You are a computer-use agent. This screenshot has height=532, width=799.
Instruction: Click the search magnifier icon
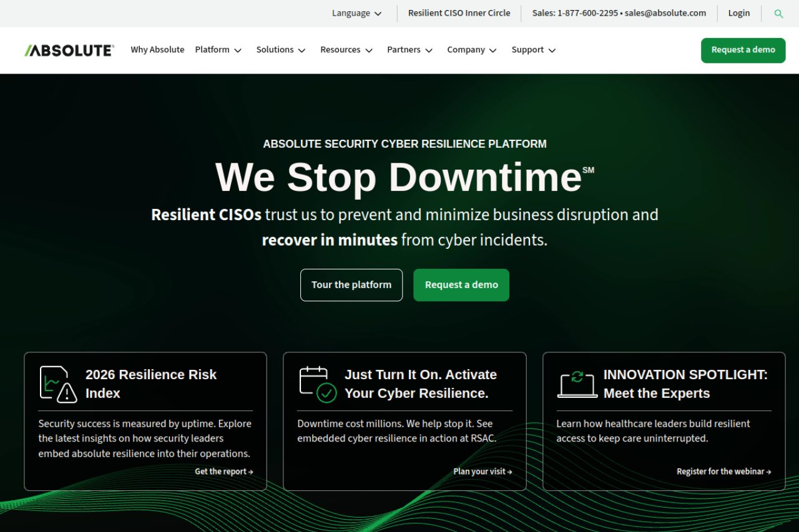[x=778, y=14]
